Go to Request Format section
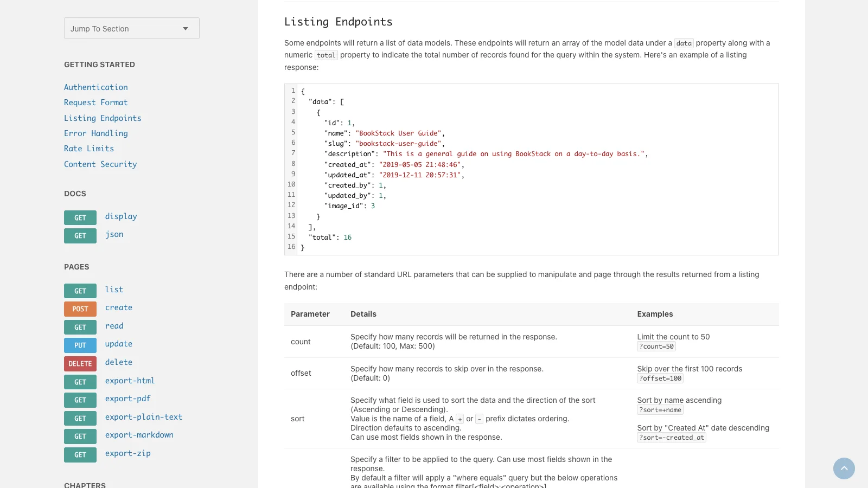 coord(96,102)
